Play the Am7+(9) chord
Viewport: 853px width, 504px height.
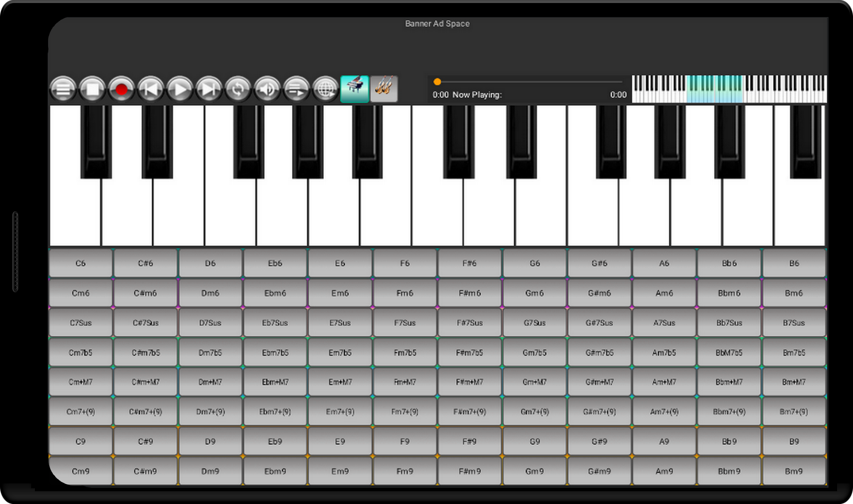click(x=664, y=412)
